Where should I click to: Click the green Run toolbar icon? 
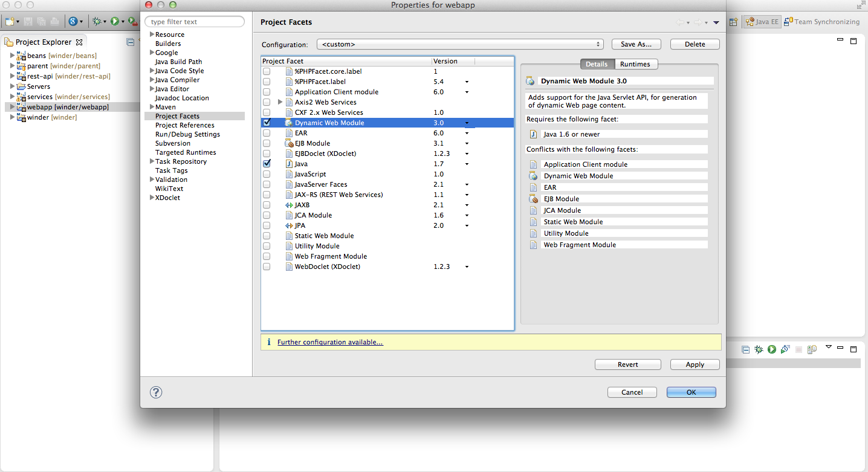point(115,21)
